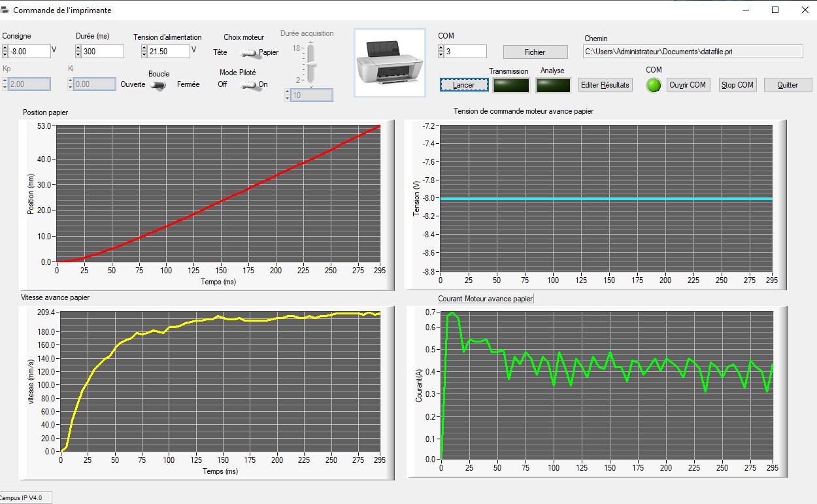Click the 'Vitesse avance papier' chart title
The image size is (817, 504).
pos(56,297)
